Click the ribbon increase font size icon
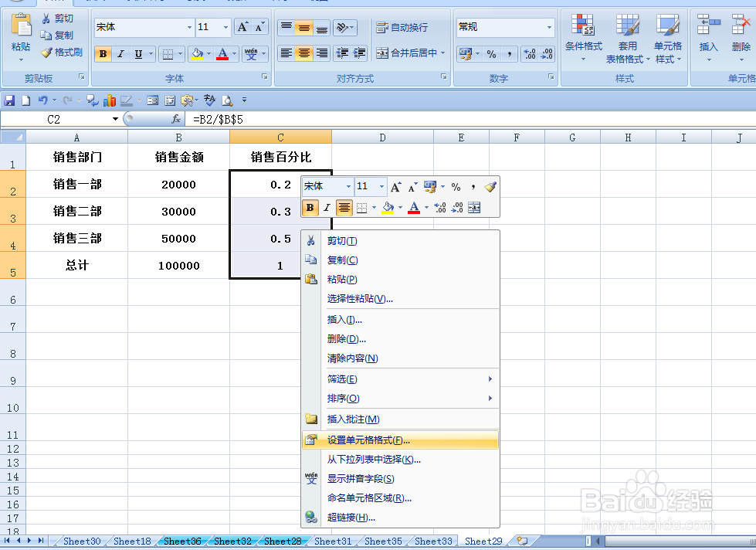 pos(242,27)
